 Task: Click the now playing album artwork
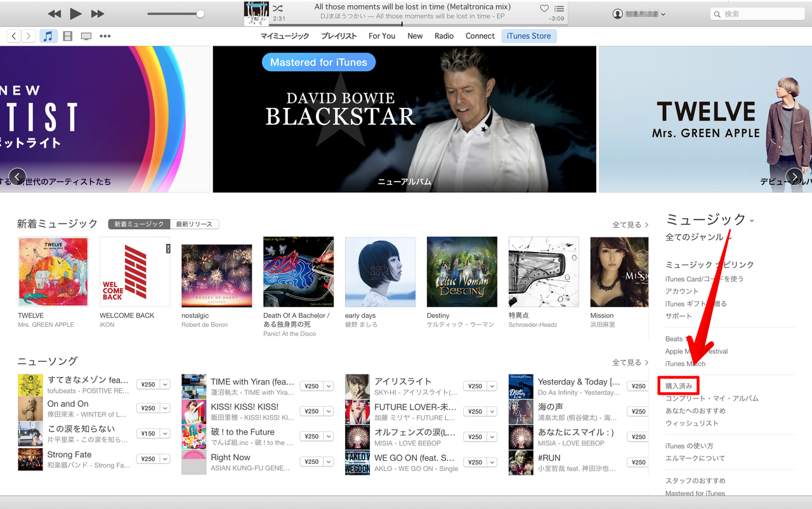(256, 13)
